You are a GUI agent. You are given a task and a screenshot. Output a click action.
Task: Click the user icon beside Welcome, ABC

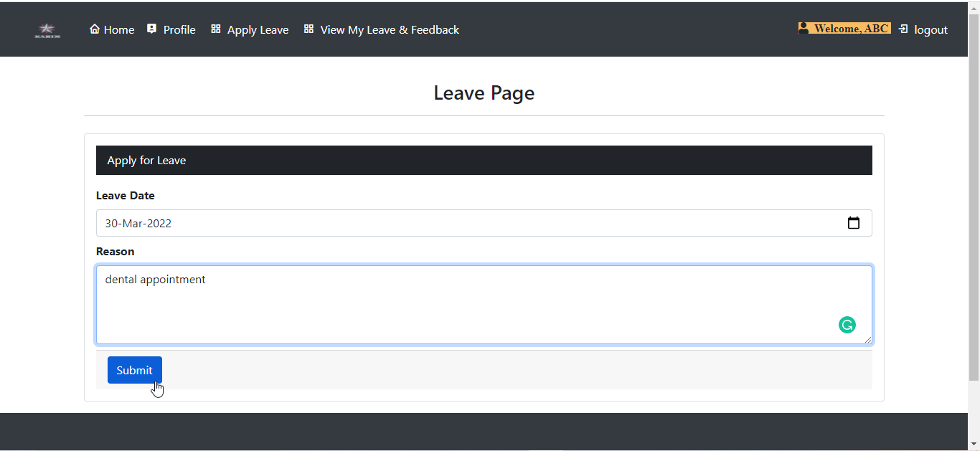pos(805,27)
